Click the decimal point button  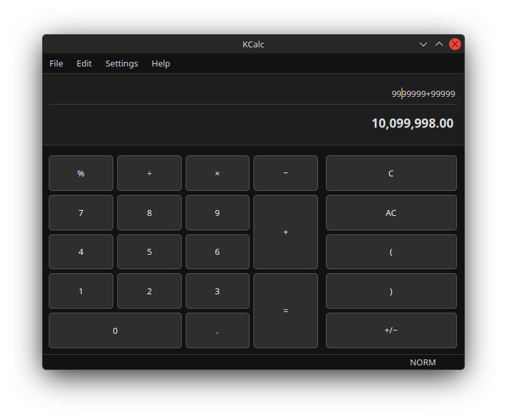217,330
